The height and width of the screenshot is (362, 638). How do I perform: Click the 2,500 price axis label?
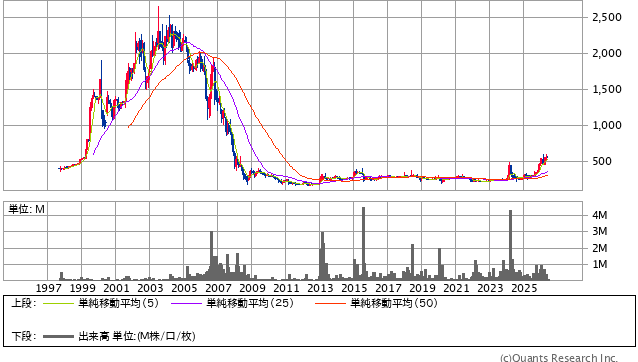607,17
